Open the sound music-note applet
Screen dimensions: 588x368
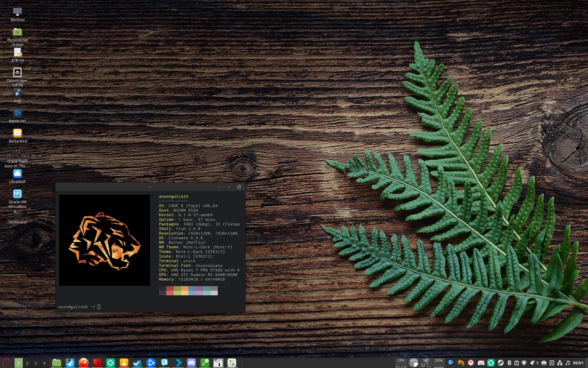coord(568,363)
